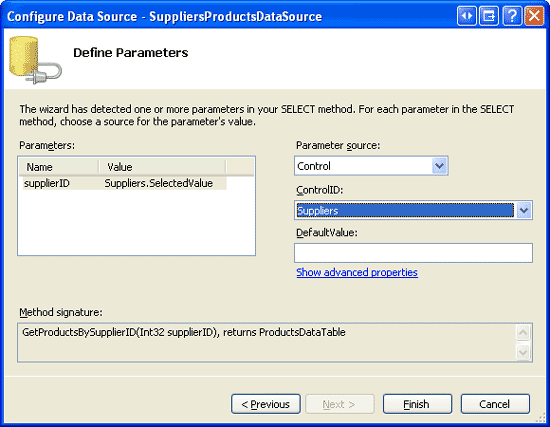Expand the ControlID dropdown arrow
The height and width of the screenshot is (427, 550).
(524, 211)
